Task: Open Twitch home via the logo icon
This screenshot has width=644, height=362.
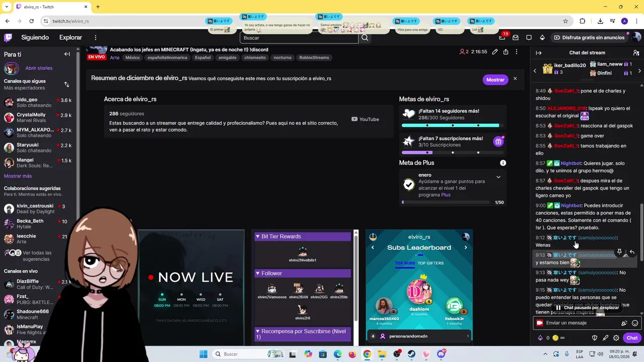Action: point(8,38)
